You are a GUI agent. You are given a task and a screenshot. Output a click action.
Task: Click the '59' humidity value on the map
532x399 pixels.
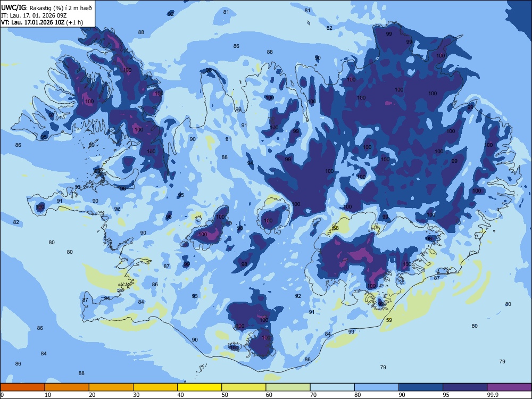[389, 320]
